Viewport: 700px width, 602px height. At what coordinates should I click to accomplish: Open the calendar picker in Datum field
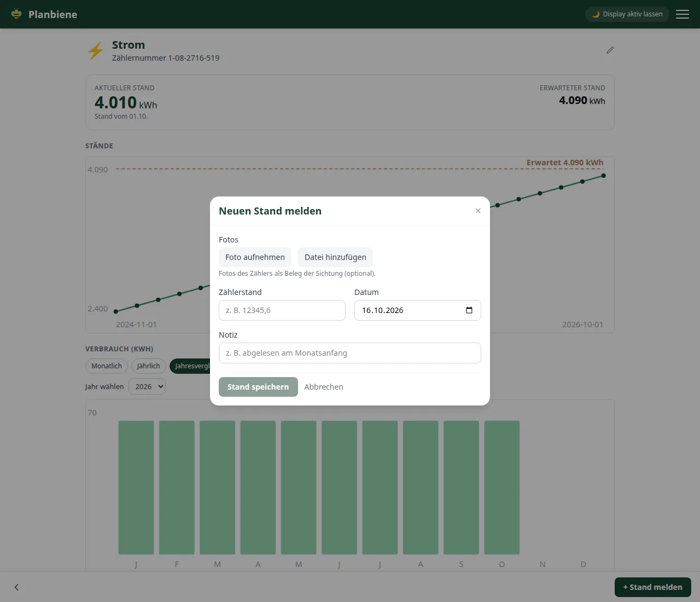[469, 310]
